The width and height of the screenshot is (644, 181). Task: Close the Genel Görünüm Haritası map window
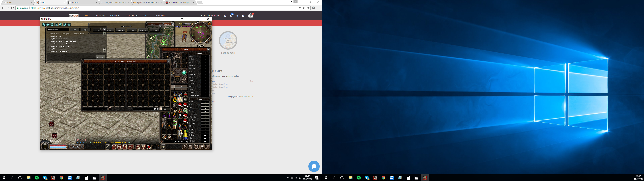[173, 24]
